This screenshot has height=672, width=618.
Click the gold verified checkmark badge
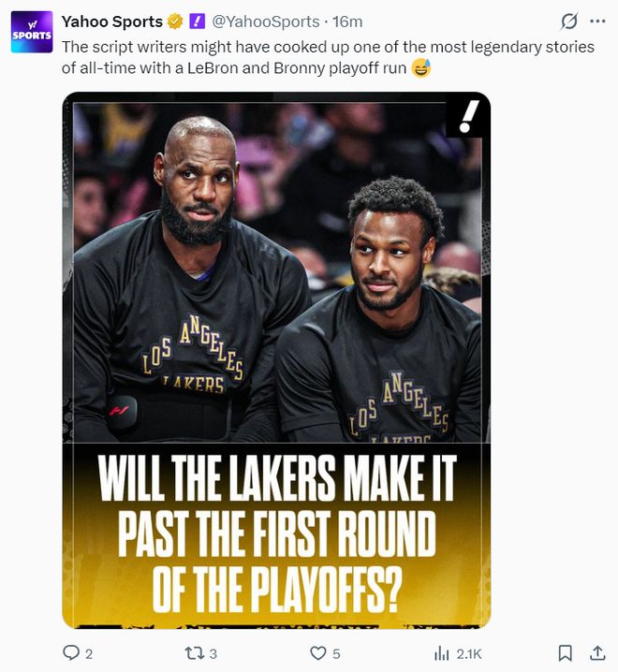175,22
